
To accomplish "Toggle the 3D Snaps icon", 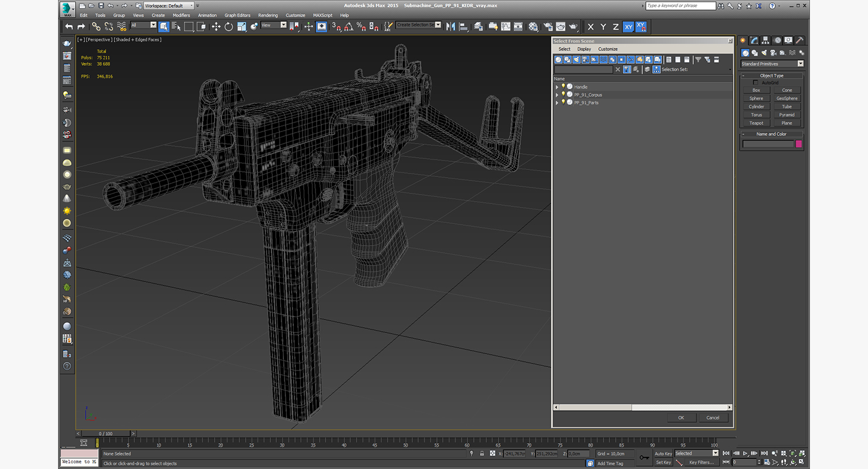I will tap(336, 26).
